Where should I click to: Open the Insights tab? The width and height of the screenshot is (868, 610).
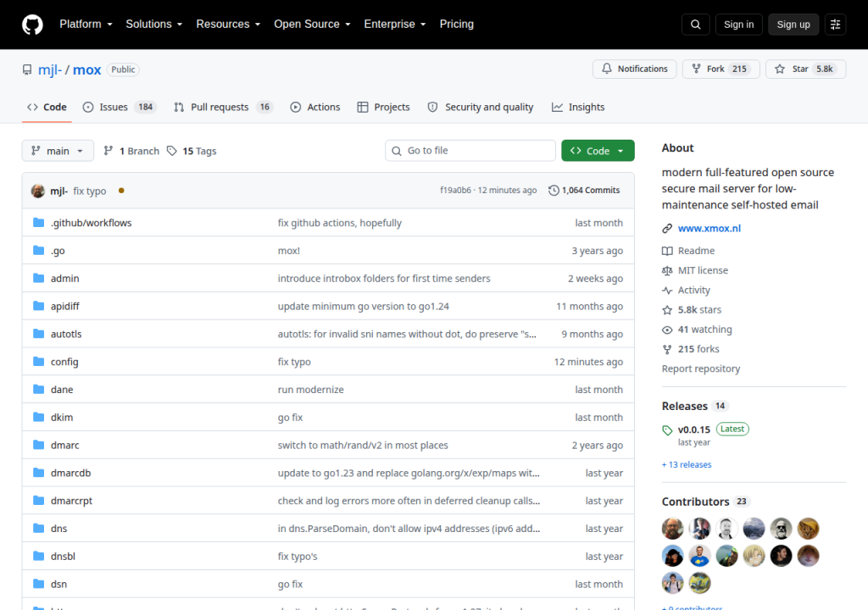click(x=578, y=108)
